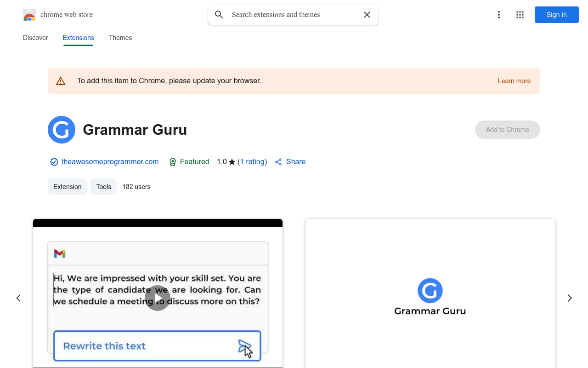
Task: Switch to the Discover tab
Action: pos(35,38)
